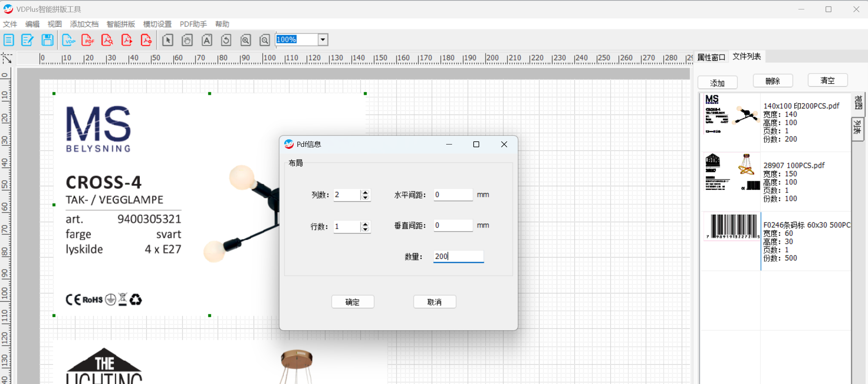This screenshot has height=384, width=868.
Task: Click the 确定 button
Action: click(353, 302)
